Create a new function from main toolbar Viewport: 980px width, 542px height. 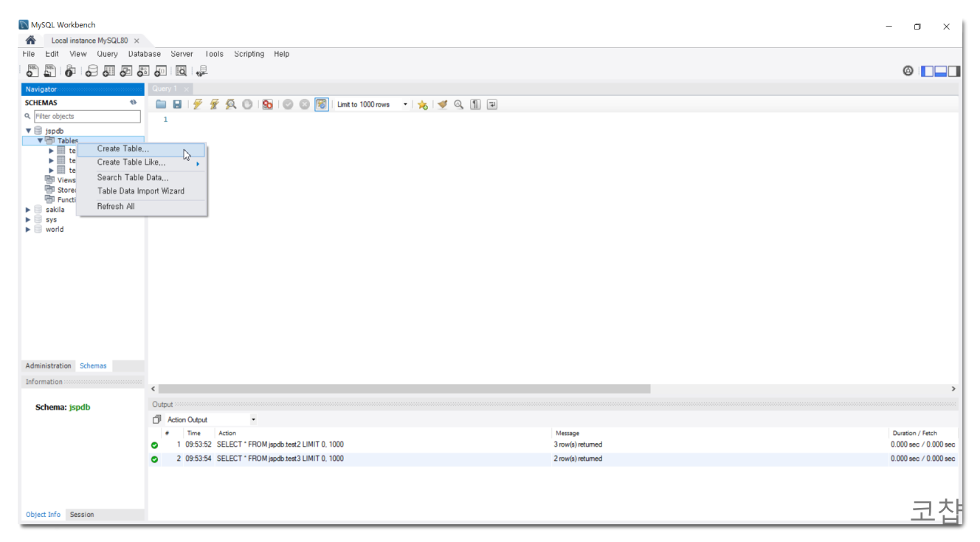[160, 71]
